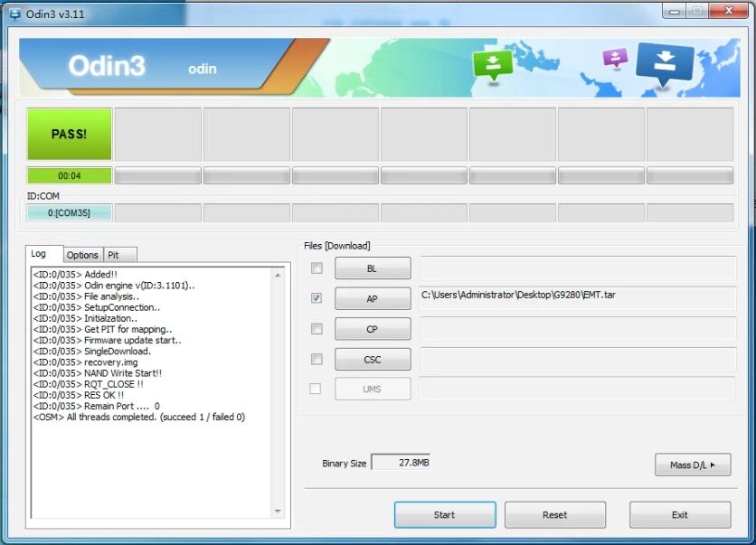Click the 'NAND Write Start!!' log line
The image size is (756, 545).
(x=98, y=373)
